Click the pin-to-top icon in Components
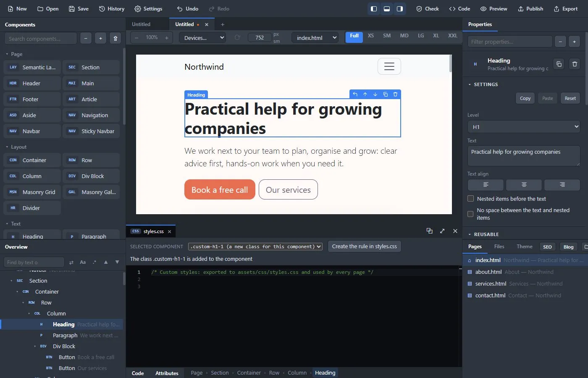This screenshot has height=378, width=588. click(115, 39)
